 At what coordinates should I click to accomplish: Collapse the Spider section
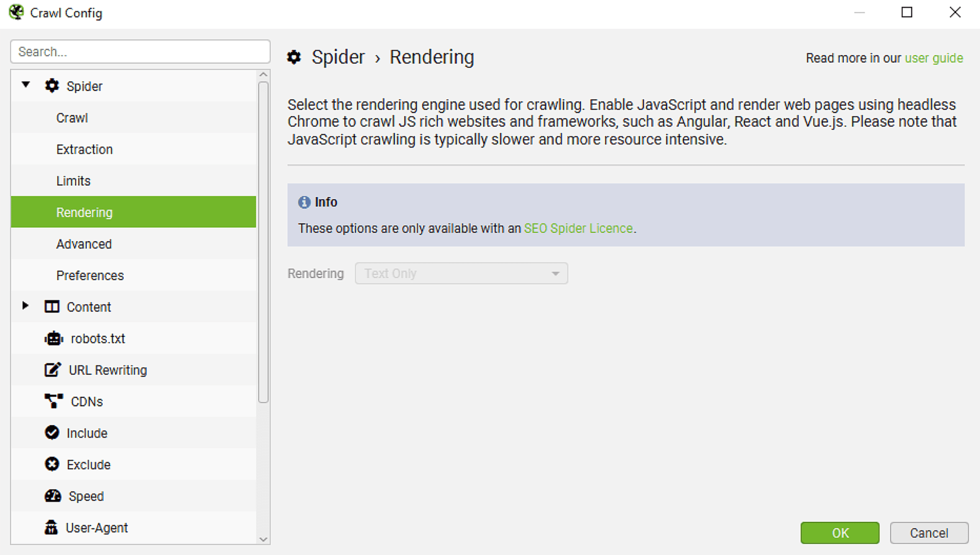click(x=26, y=86)
